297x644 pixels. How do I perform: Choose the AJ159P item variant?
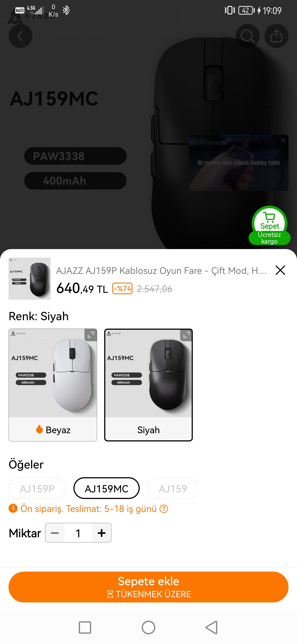click(x=37, y=489)
